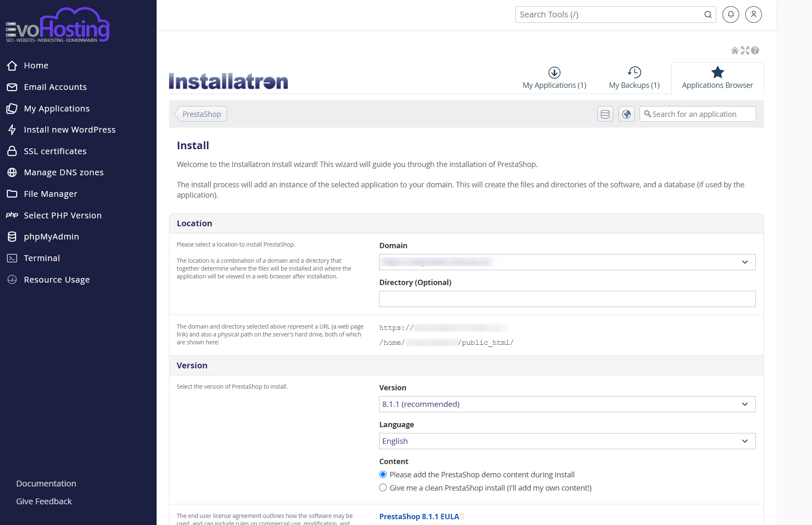Click the globe icon beside application search
Screen dimensions: 812x525
coord(626,114)
